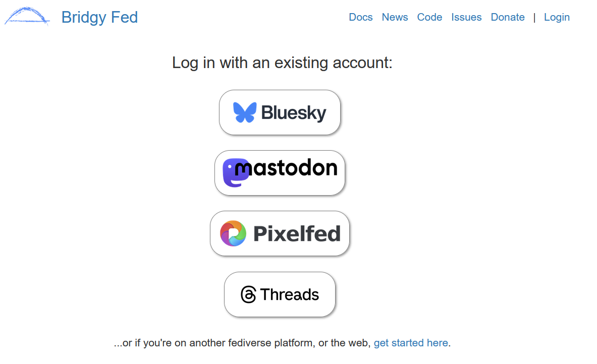This screenshot has width=597, height=364.
Task: Click the Mastodon elephant icon
Action: pos(234,173)
